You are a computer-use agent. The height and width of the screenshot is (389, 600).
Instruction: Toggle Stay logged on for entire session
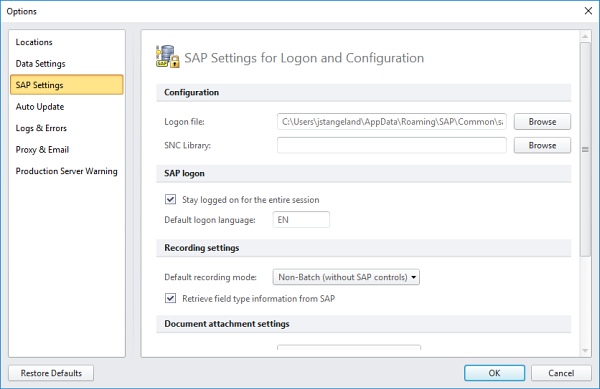170,199
